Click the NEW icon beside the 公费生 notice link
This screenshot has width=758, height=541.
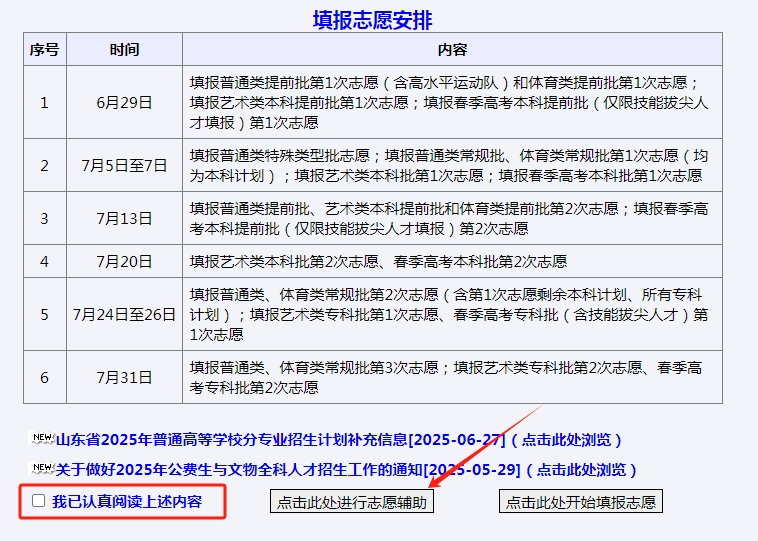coord(42,468)
